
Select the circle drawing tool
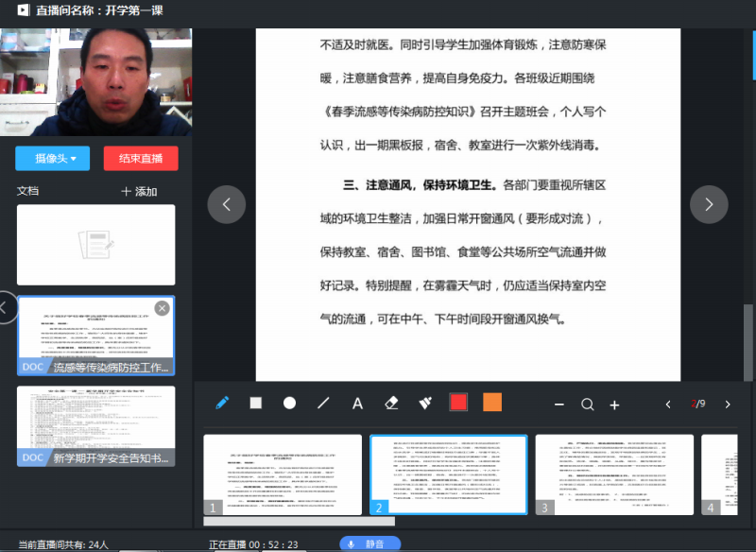(289, 403)
